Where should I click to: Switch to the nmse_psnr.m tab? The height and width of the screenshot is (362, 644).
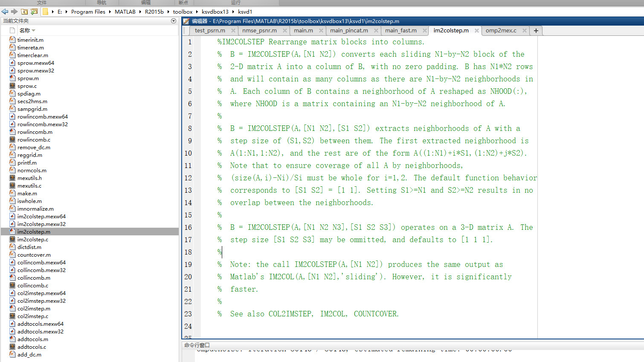[259, 30]
